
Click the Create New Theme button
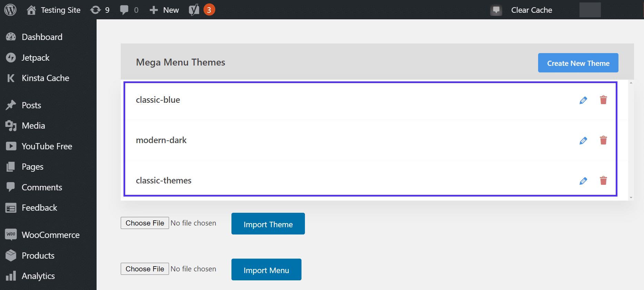point(578,63)
